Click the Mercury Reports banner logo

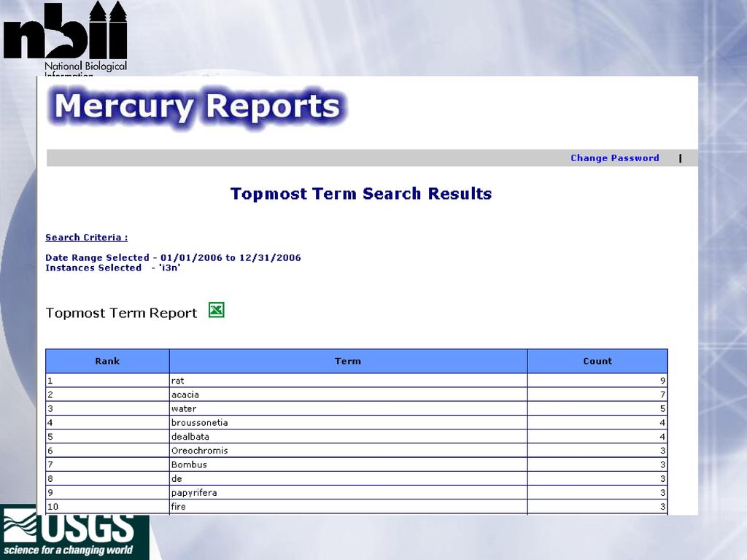[x=197, y=106]
